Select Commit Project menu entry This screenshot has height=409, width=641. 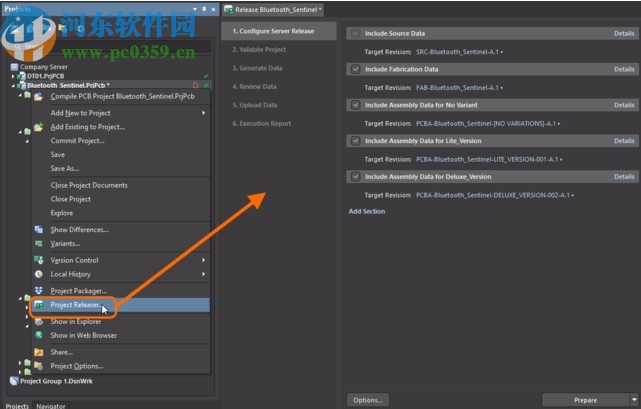click(x=78, y=141)
